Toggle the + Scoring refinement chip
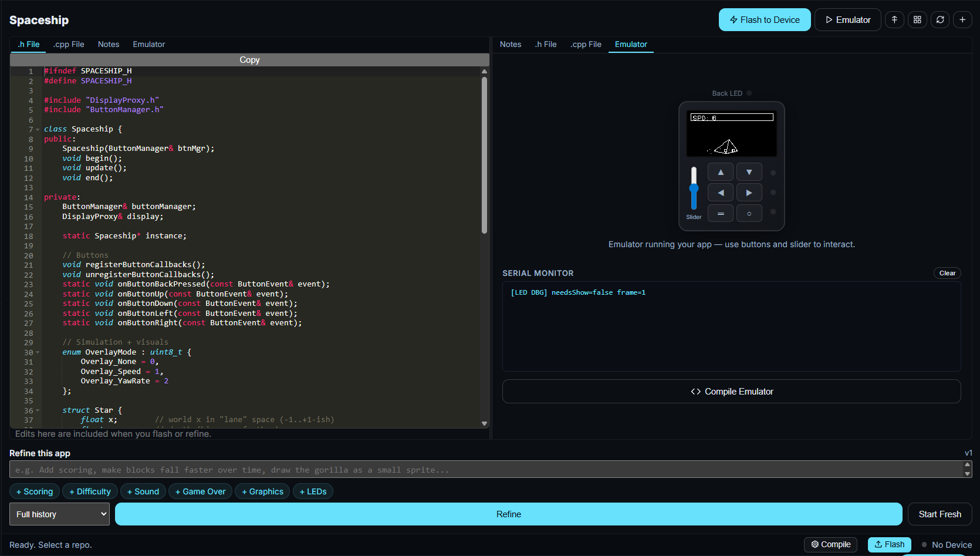The height and width of the screenshot is (556, 980). point(34,491)
